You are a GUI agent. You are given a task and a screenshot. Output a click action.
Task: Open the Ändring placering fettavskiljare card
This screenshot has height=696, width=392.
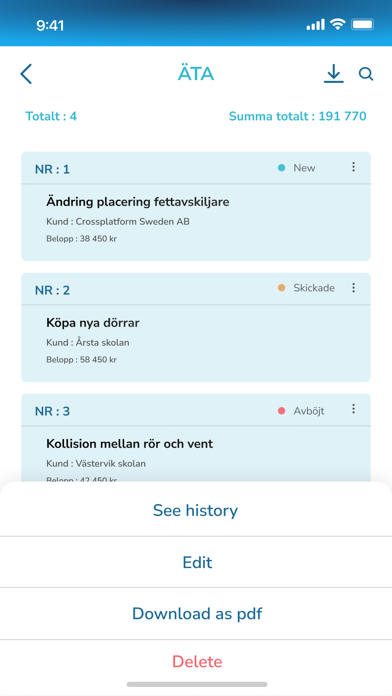tap(196, 206)
